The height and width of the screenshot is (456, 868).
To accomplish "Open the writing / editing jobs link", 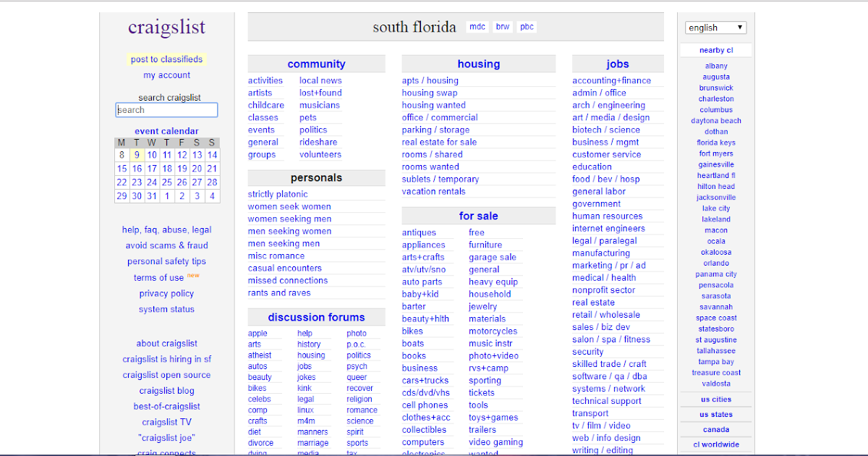I will coord(603,450).
